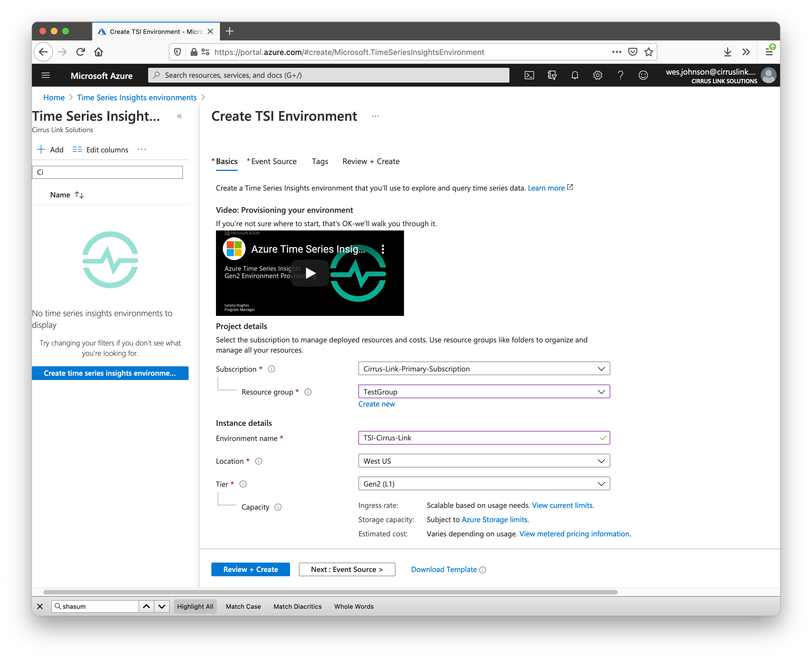
Task: Switch to the Event Source tab
Action: pyautogui.click(x=273, y=162)
